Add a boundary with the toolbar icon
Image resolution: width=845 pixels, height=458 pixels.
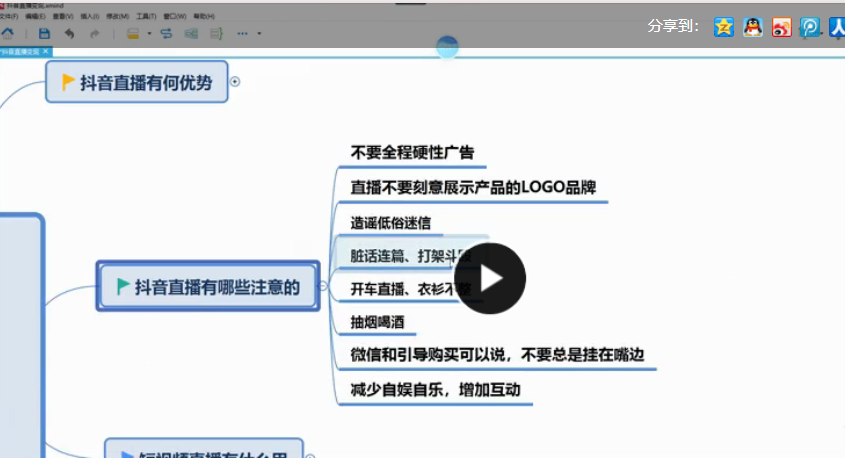[x=191, y=33]
